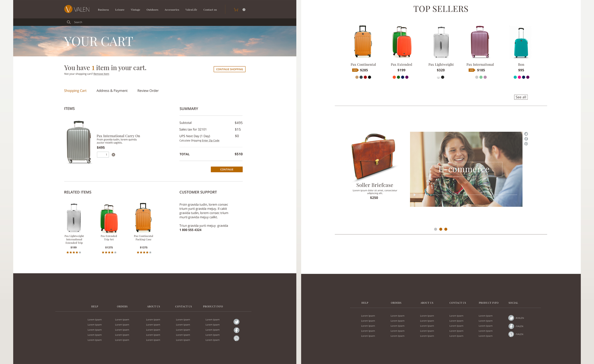Click the Shopping Cart tab
This screenshot has width=594, height=364.
(x=75, y=90)
